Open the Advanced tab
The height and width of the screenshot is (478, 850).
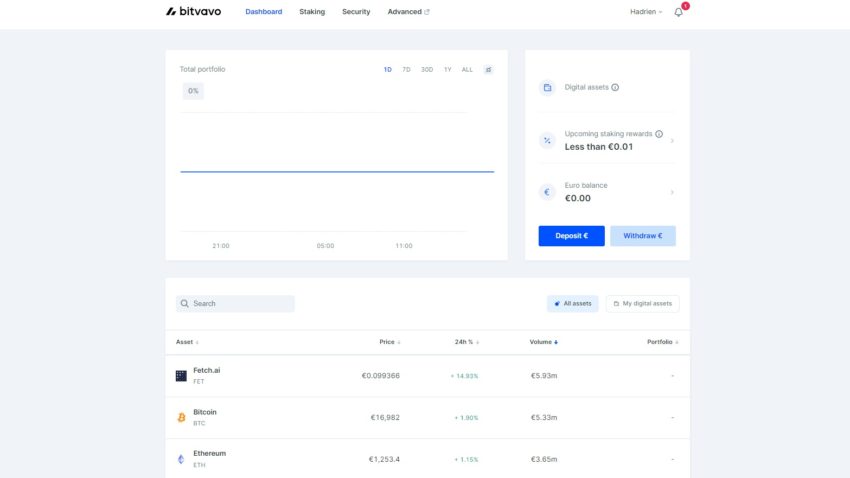(404, 11)
